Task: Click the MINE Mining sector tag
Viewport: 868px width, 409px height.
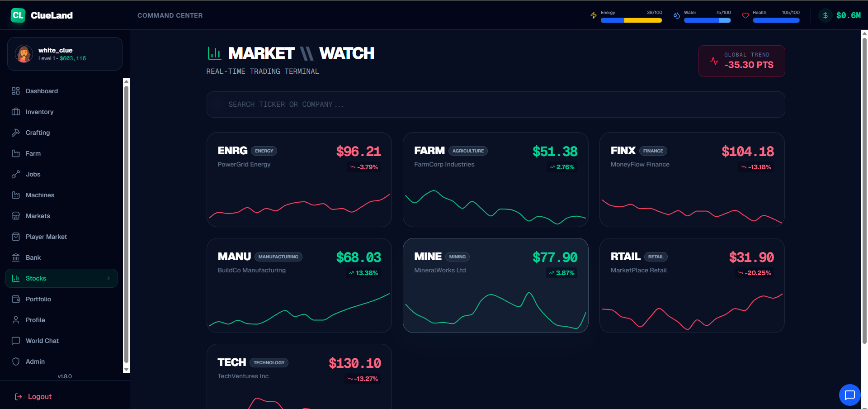Action: pyautogui.click(x=457, y=257)
